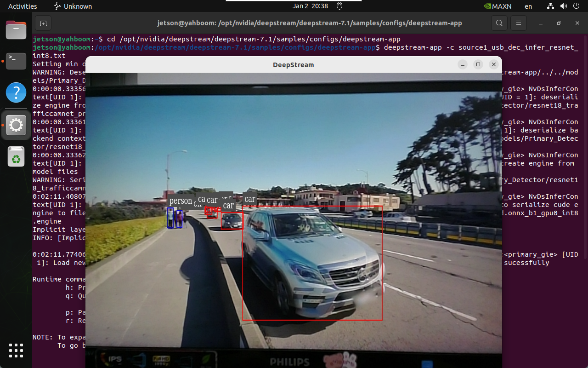The image size is (588, 368).
Task: Open the Trash from the dock
Action: point(16,157)
